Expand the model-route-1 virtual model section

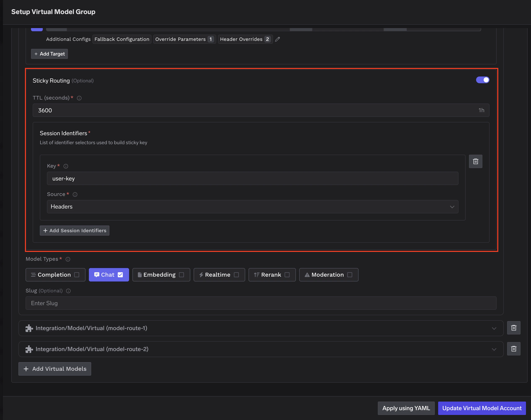pyautogui.click(x=494, y=328)
